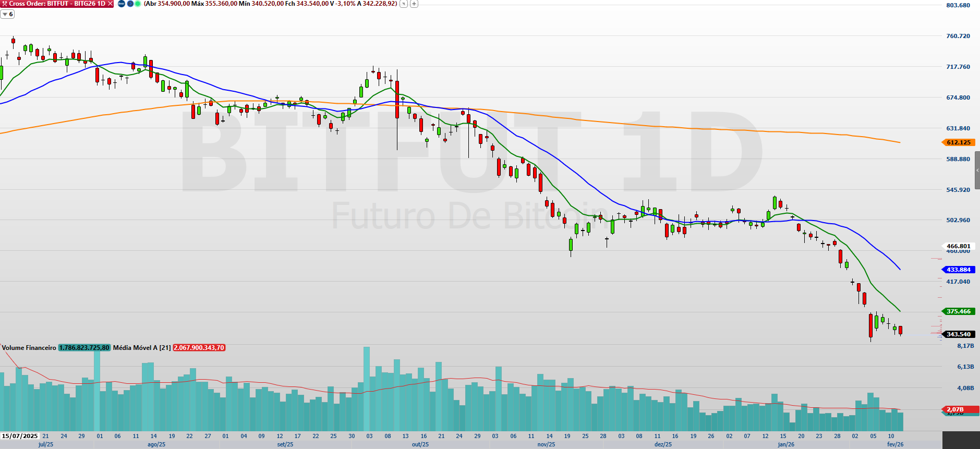Click the orange 612.125 moving average price tag
Viewport: 980px width, 449px height.
pyautogui.click(x=959, y=142)
